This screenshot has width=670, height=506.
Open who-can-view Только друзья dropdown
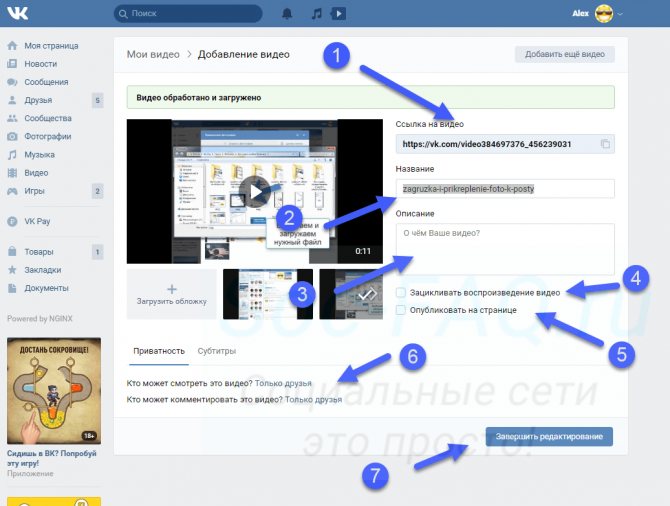[x=283, y=383]
